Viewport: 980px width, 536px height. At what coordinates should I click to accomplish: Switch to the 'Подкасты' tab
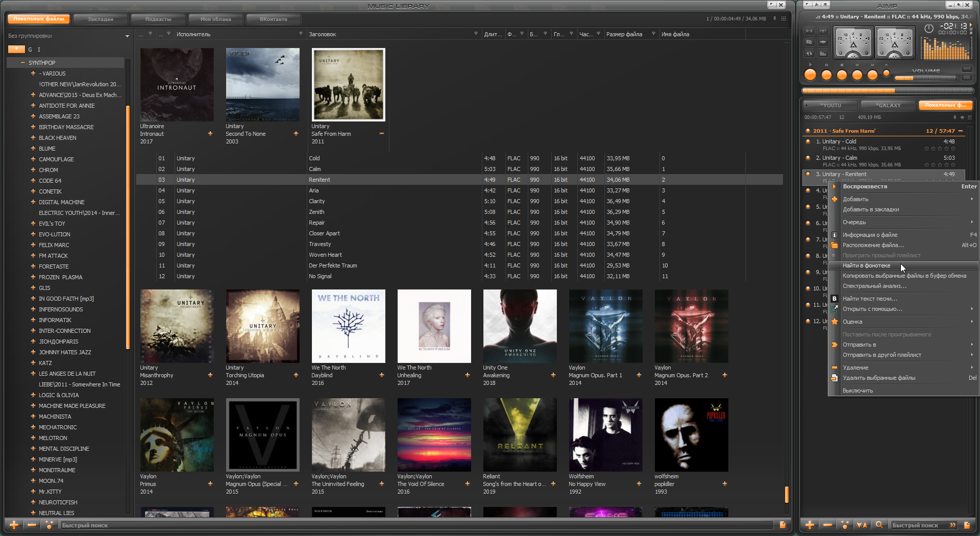(x=158, y=19)
